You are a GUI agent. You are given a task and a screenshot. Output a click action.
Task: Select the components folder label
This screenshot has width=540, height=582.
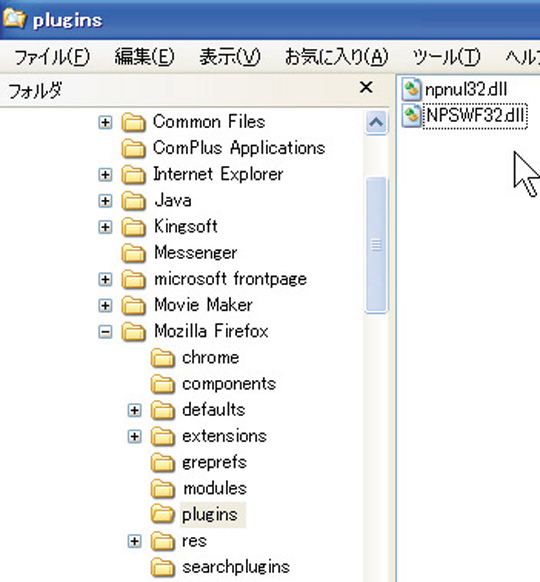(x=229, y=384)
